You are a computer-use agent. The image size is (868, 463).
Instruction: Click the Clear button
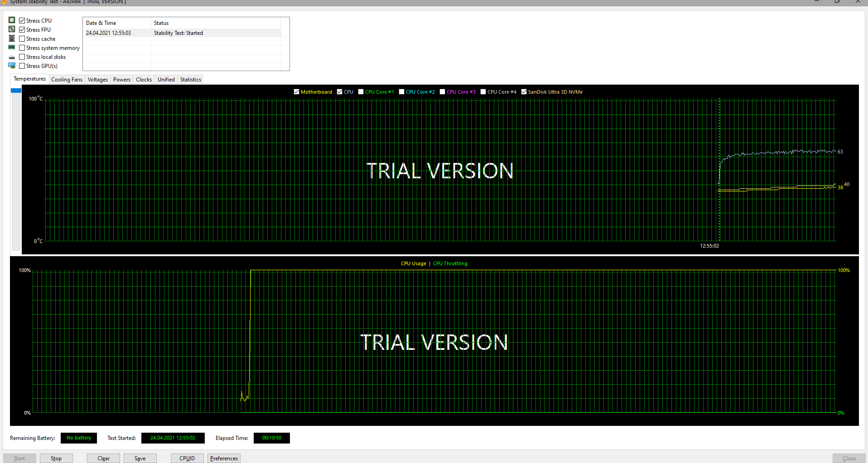point(103,458)
